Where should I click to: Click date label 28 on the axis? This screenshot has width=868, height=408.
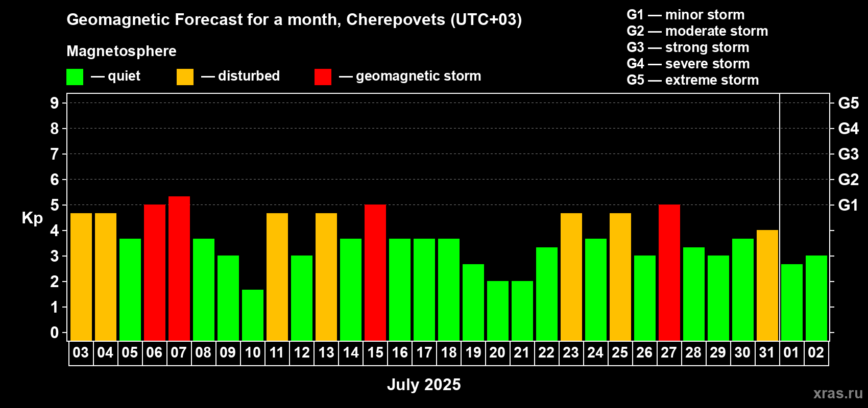click(693, 352)
